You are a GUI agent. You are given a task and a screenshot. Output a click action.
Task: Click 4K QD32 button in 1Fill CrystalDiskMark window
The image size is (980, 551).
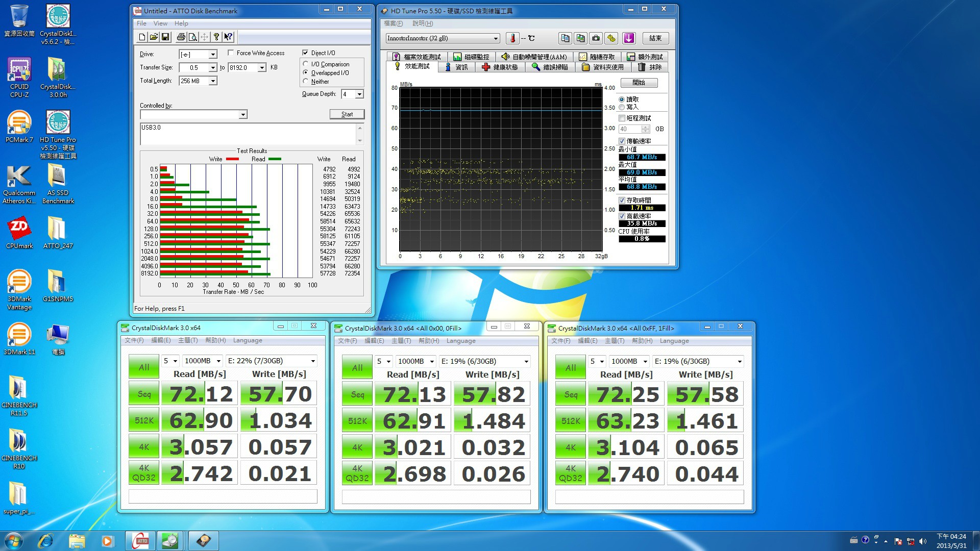(x=571, y=473)
